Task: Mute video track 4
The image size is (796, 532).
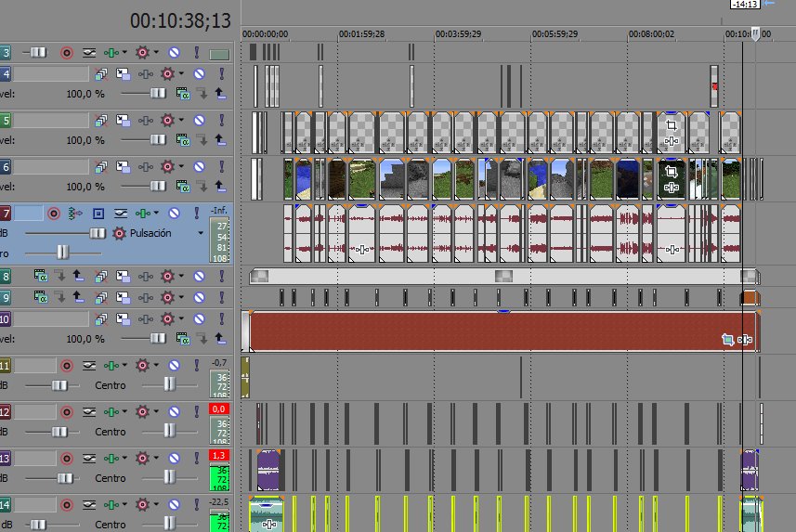Action: pyautogui.click(x=199, y=74)
